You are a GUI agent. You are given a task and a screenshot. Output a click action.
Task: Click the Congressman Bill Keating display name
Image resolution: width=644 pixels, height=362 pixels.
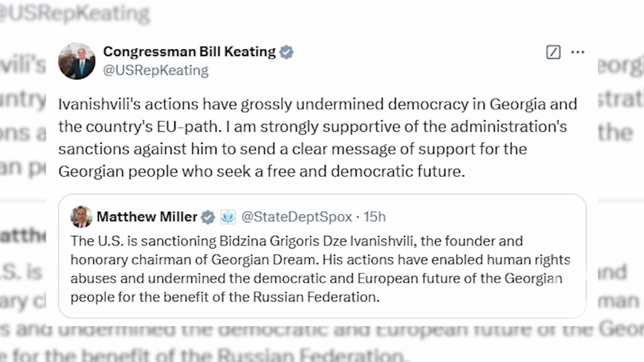189,52
